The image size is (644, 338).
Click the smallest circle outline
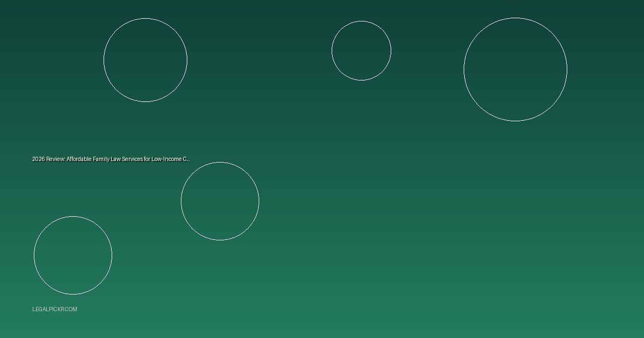[x=361, y=51]
